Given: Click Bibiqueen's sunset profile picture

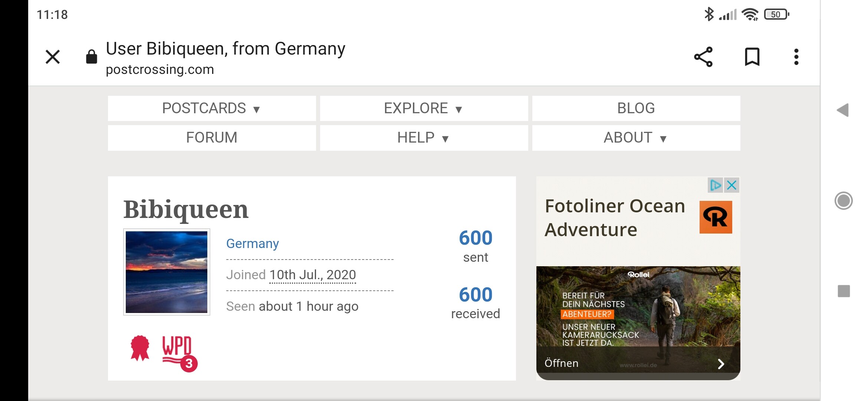Looking at the screenshot, I should tap(167, 272).
